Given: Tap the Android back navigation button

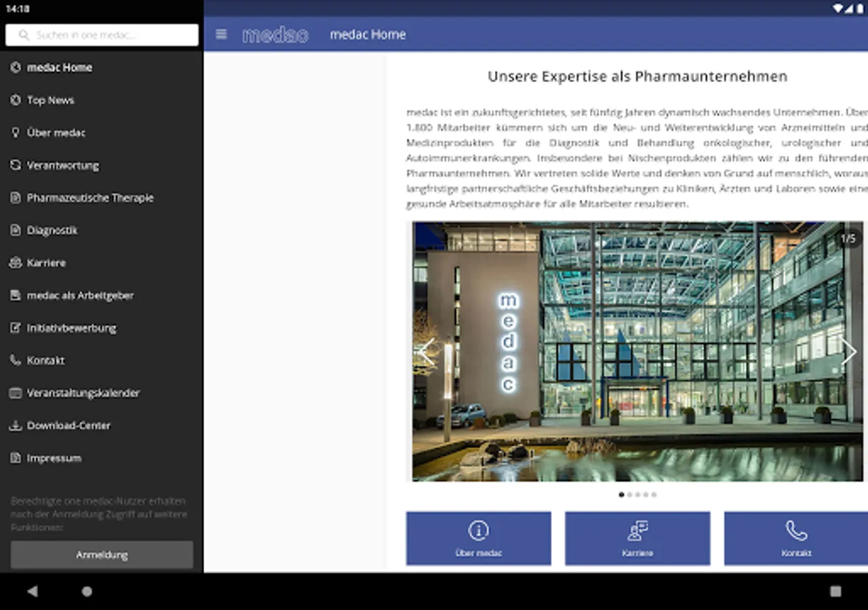Looking at the screenshot, I should click(x=32, y=591).
